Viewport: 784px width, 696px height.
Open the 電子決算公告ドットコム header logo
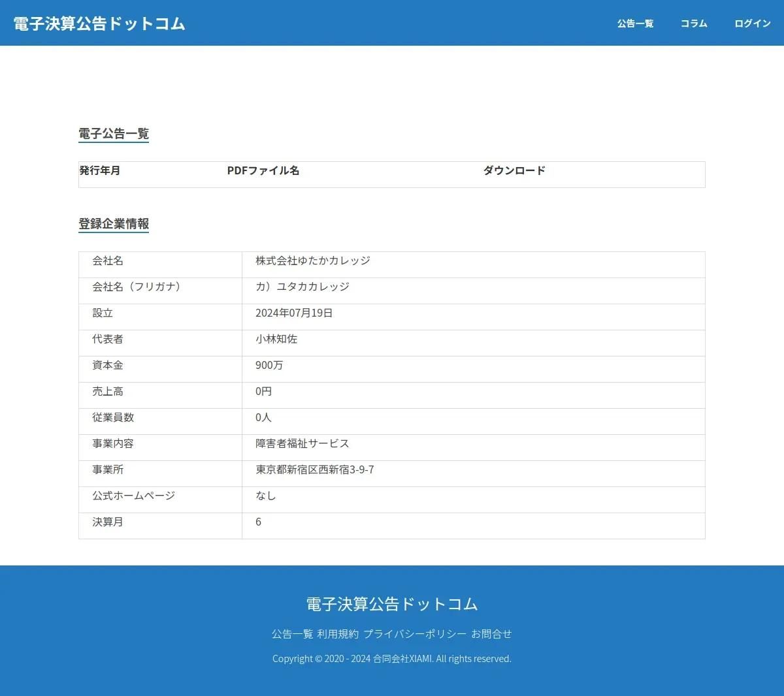click(x=99, y=24)
